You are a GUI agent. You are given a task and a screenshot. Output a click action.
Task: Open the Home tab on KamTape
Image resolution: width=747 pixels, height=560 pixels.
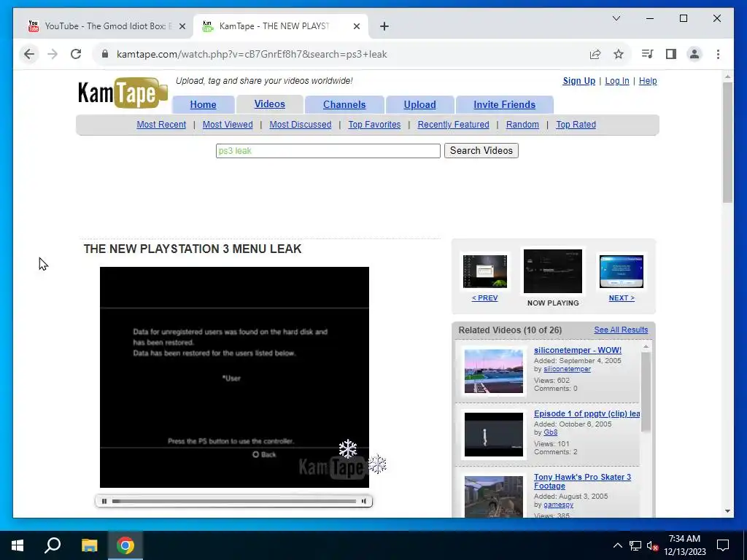(203, 105)
